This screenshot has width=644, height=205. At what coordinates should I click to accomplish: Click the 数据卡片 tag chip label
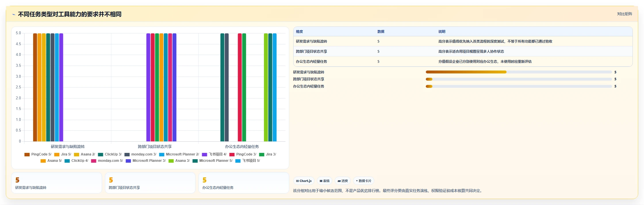(x=365, y=181)
